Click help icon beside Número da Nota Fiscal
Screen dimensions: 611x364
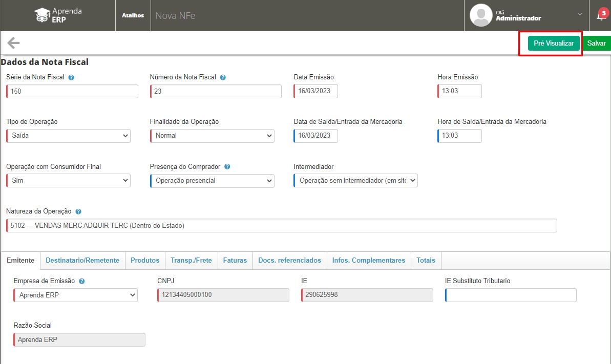coord(223,77)
